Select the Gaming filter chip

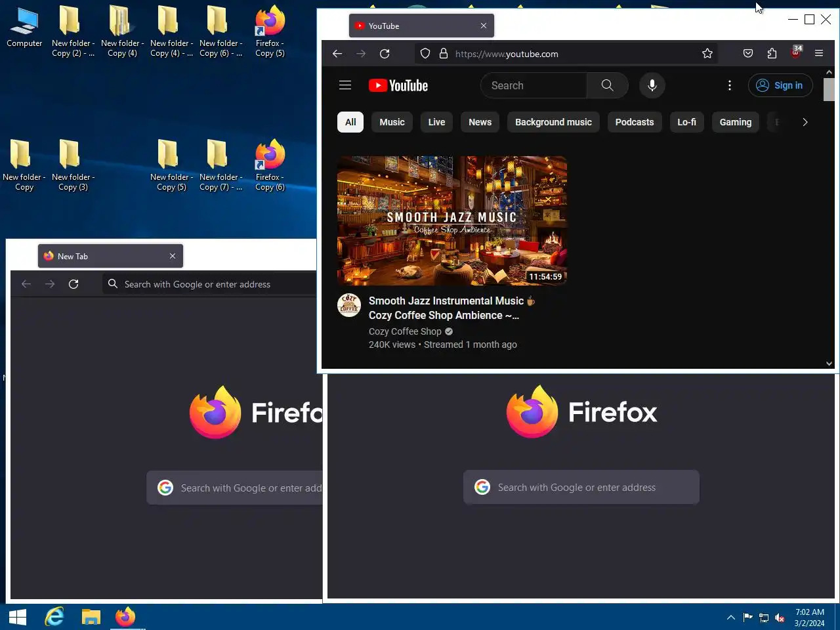coord(735,122)
